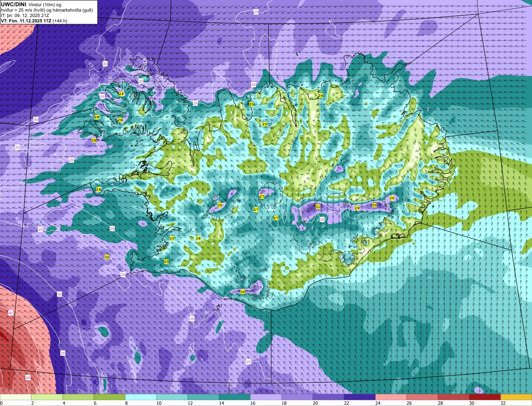Click the 2–4 m/s legend color swatch
Image resolution: width=532 pixels, height=406 pixels.
(47, 397)
